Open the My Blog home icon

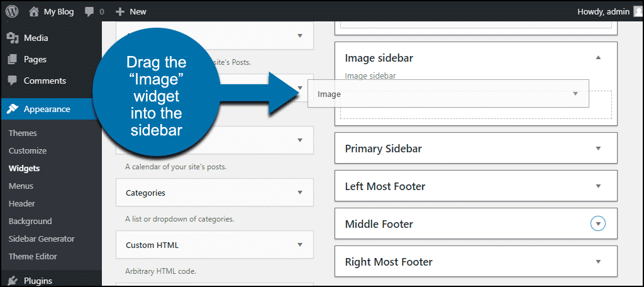click(34, 11)
